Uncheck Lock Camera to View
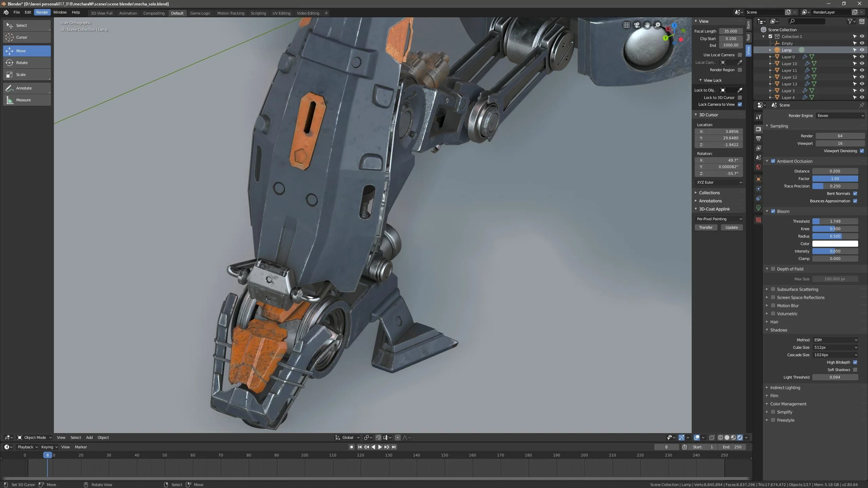The height and width of the screenshot is (488, 868). pyautogui.click(x=740, y=104)
